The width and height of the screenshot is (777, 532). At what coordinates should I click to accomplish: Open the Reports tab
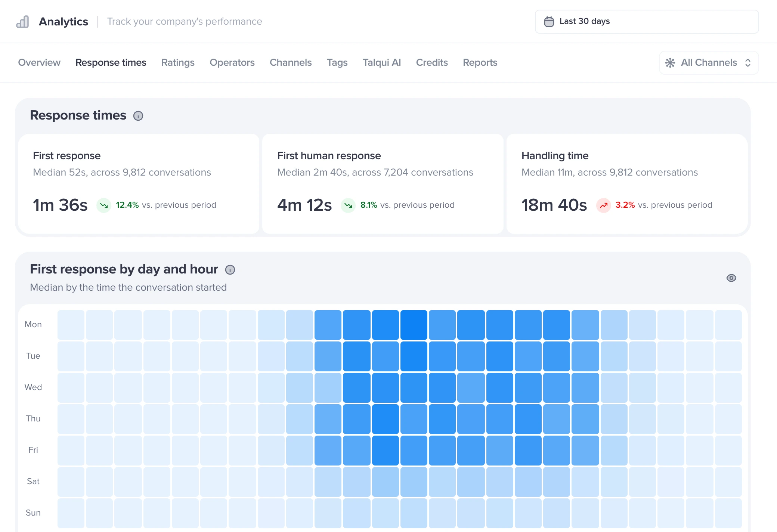[480, 62]
